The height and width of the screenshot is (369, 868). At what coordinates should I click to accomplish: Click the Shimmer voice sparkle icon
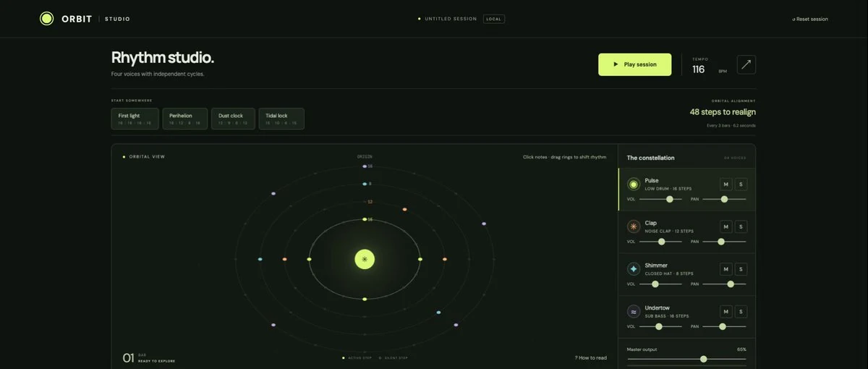tap(634, 268)
